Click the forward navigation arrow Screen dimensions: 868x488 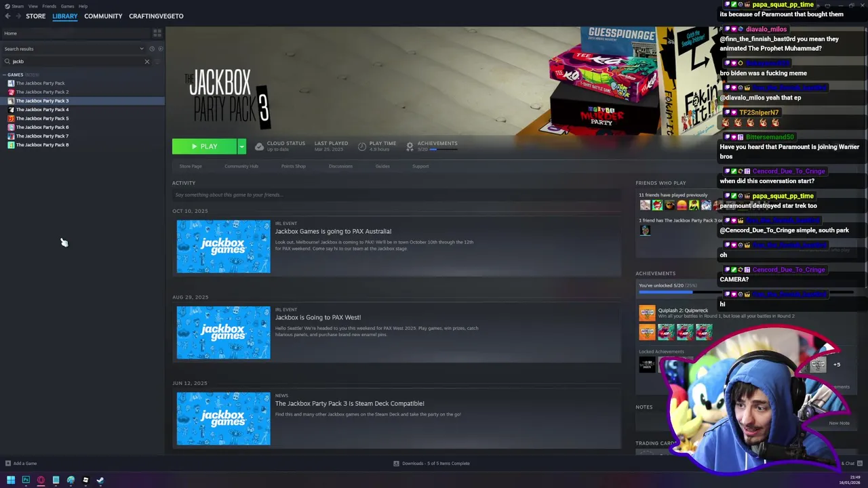click(18, 16)
